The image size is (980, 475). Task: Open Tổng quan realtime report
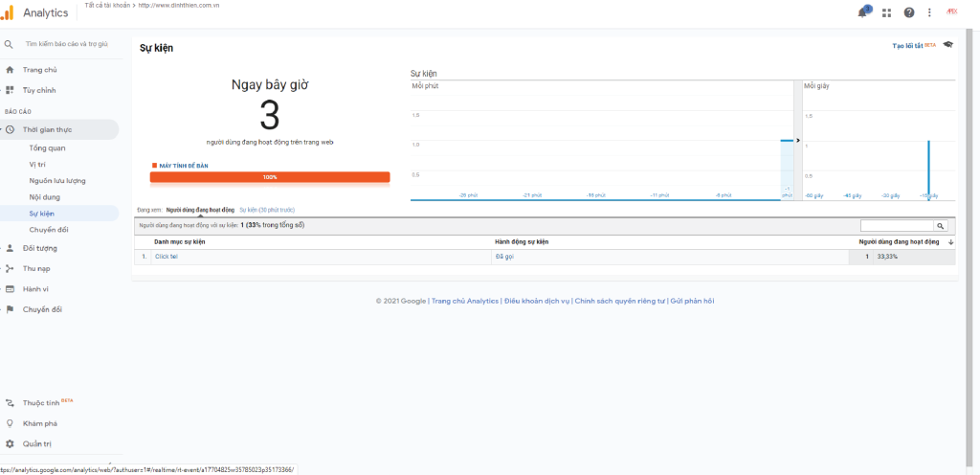[47, 148]
